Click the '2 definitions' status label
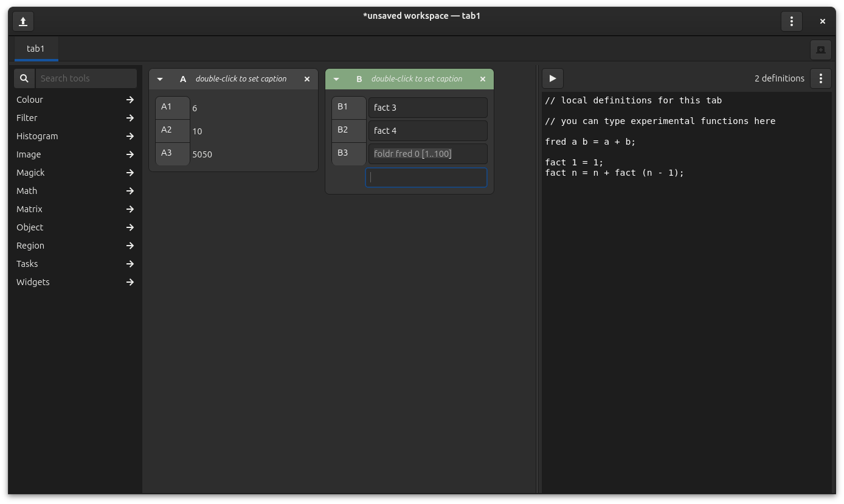844x504 pixels. 779,78
